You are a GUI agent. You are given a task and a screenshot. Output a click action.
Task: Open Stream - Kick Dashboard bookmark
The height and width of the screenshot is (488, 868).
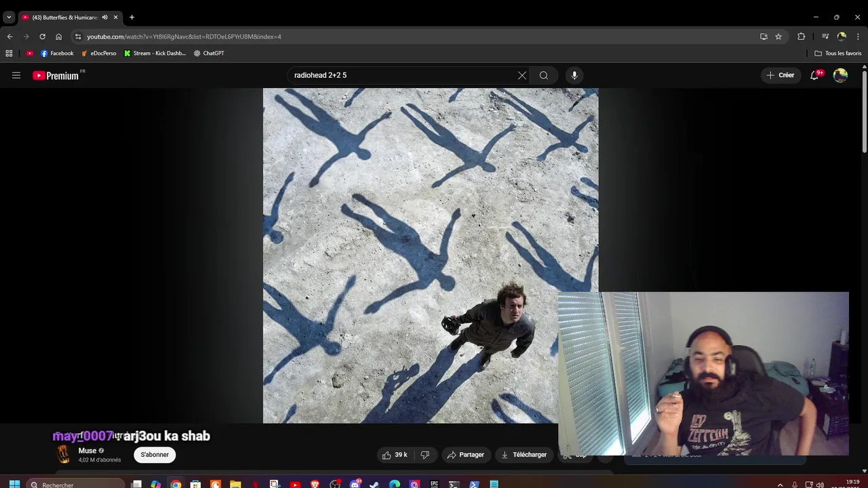[155, 53]
